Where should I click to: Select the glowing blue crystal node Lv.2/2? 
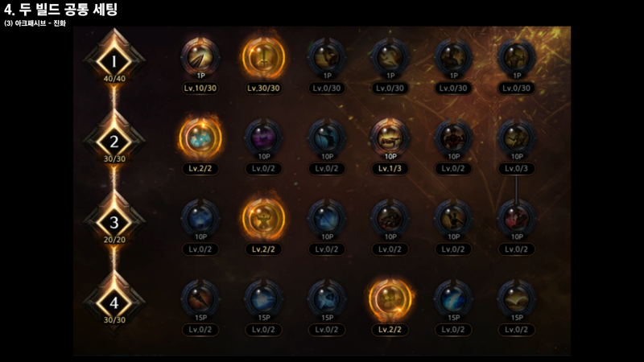point(200,138)
